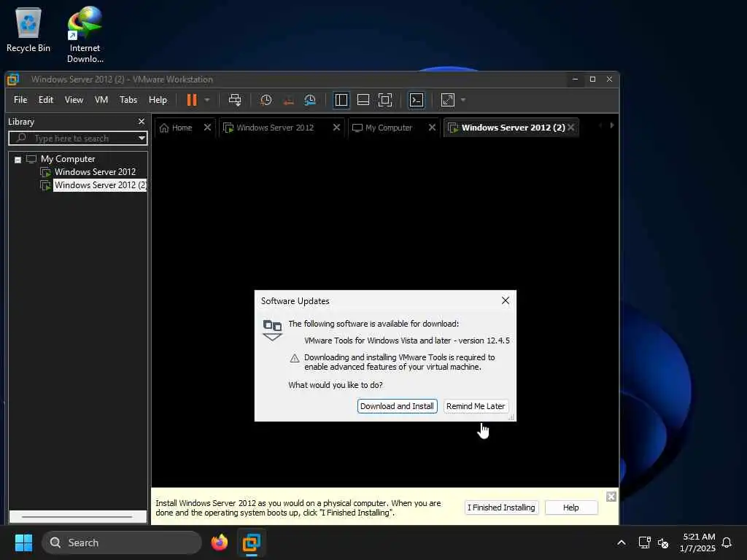Open the snapshot manager icon

click(310, 100)
